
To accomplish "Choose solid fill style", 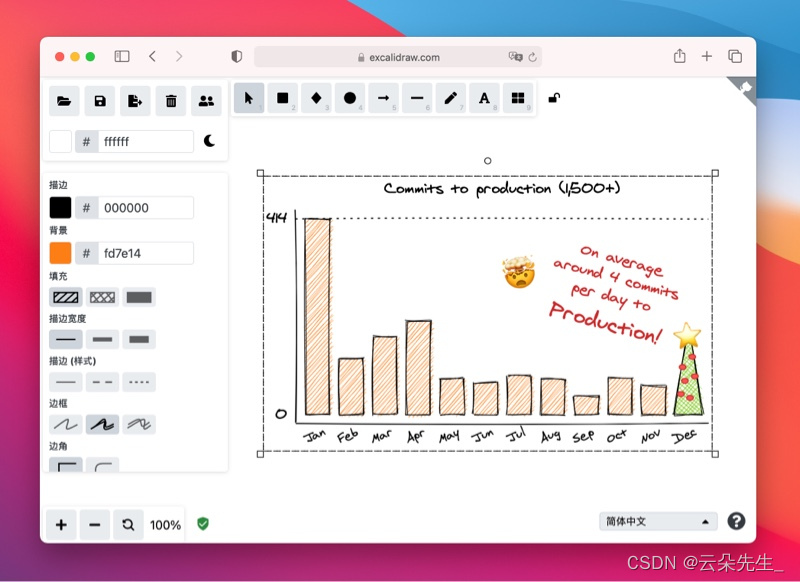I will click(x=139, y=297).
